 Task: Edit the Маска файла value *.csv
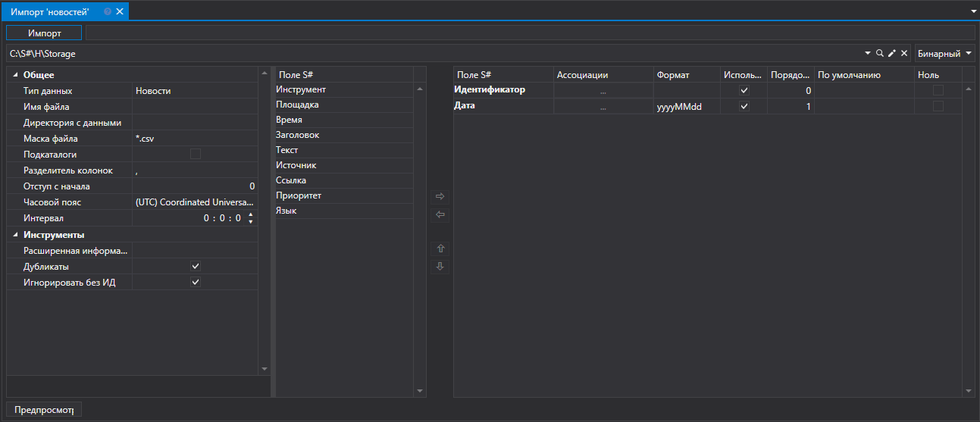click(x=195, y=139)
